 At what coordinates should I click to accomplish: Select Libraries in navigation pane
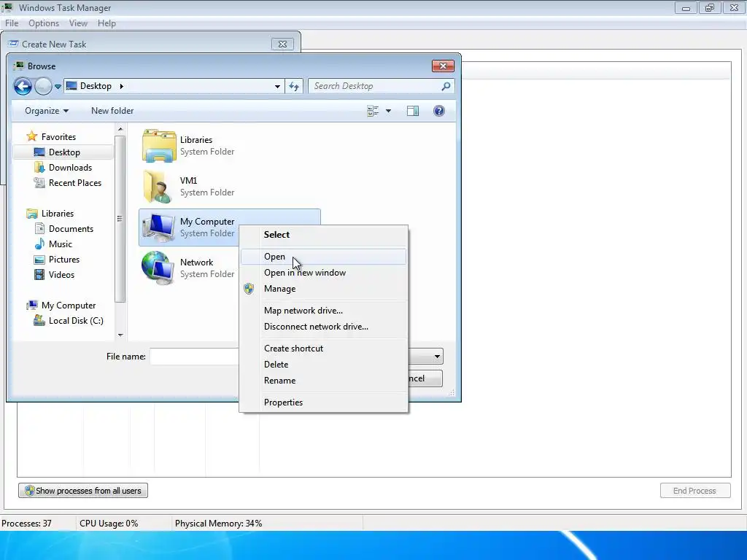tap(57, 214)
